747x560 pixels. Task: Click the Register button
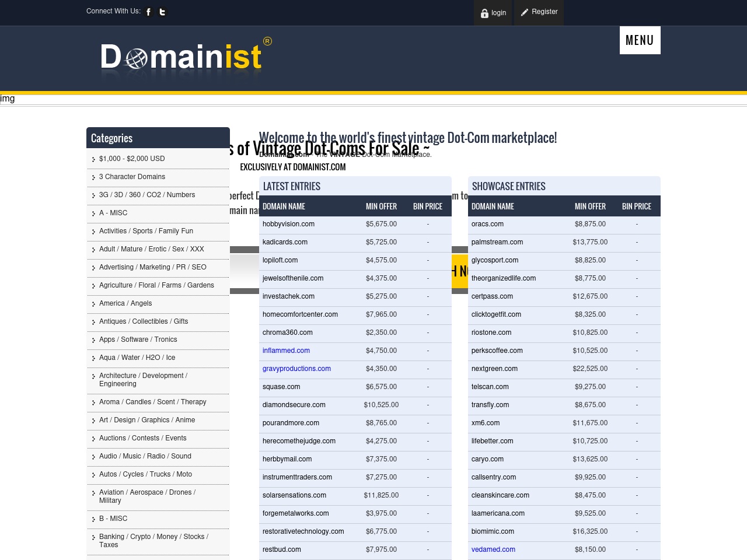539,12
